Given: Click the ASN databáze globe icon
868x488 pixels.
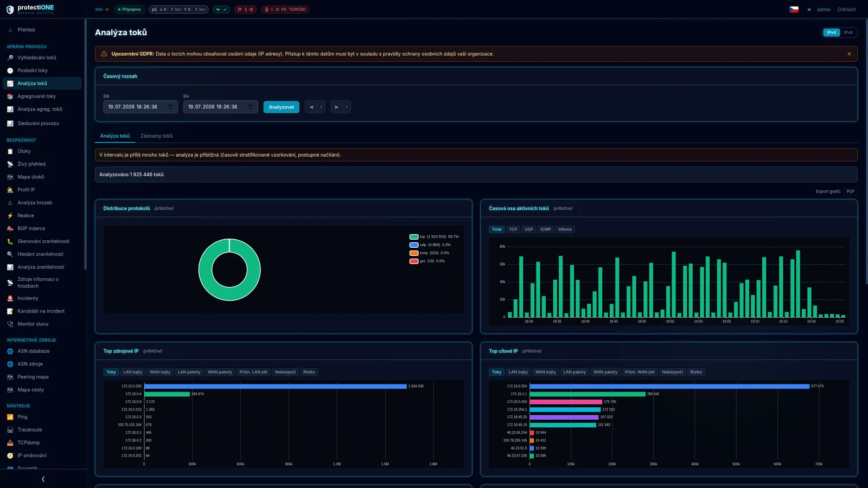Looking at the screenshot, I should click(x=10, y=351).
